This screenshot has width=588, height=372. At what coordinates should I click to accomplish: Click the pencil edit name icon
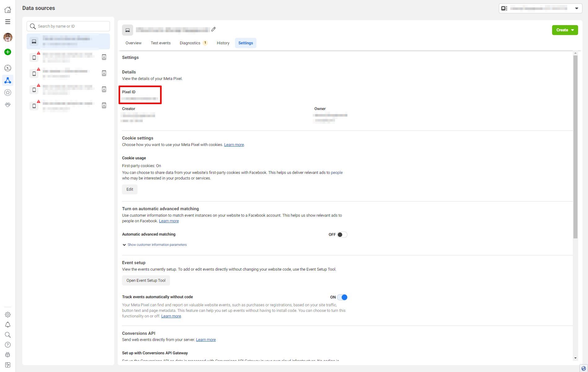[x=213, y=29]
